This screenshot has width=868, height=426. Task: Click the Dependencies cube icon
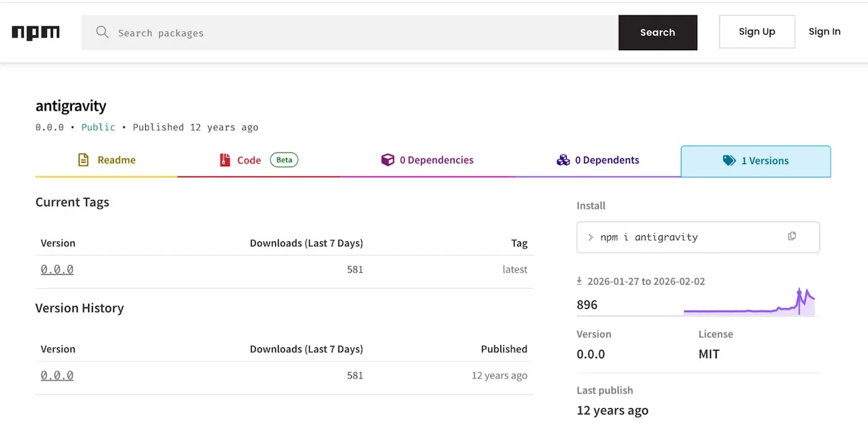click(387, 160)
